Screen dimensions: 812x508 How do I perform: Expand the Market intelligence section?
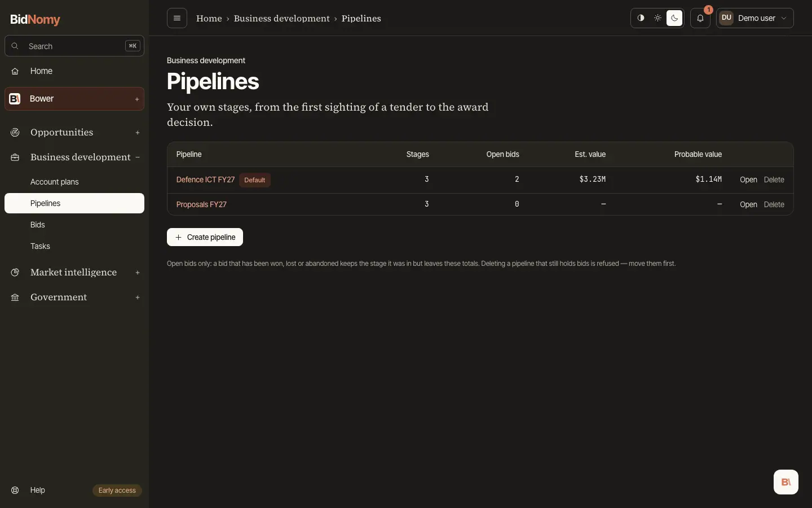(x=138, y=273)
